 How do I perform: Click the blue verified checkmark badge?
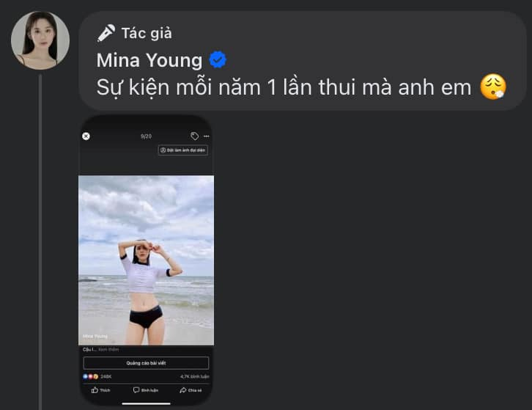218,59
